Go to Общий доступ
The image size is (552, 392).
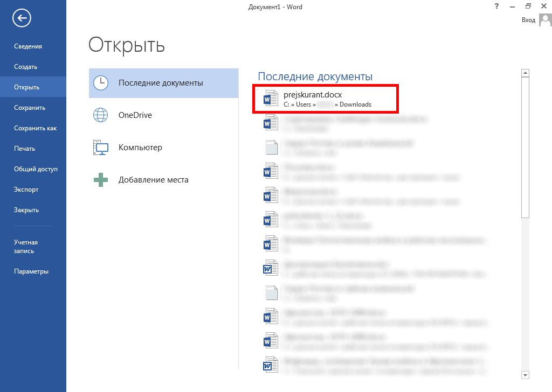pyautogui.click(x=36, y=169)
